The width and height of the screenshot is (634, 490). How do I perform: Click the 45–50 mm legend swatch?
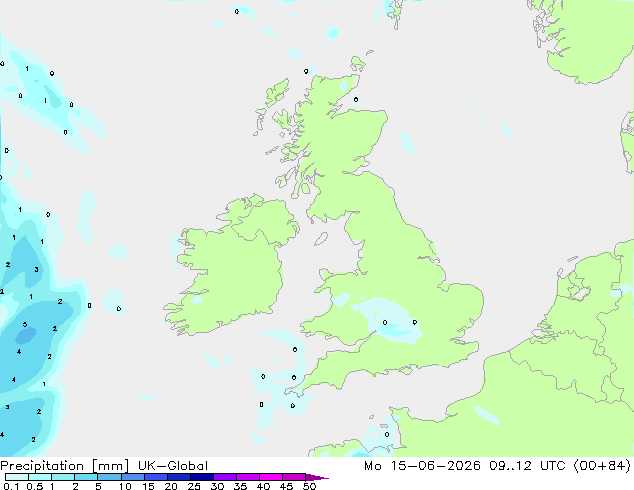pyautogui.click(x=294, y=477)
